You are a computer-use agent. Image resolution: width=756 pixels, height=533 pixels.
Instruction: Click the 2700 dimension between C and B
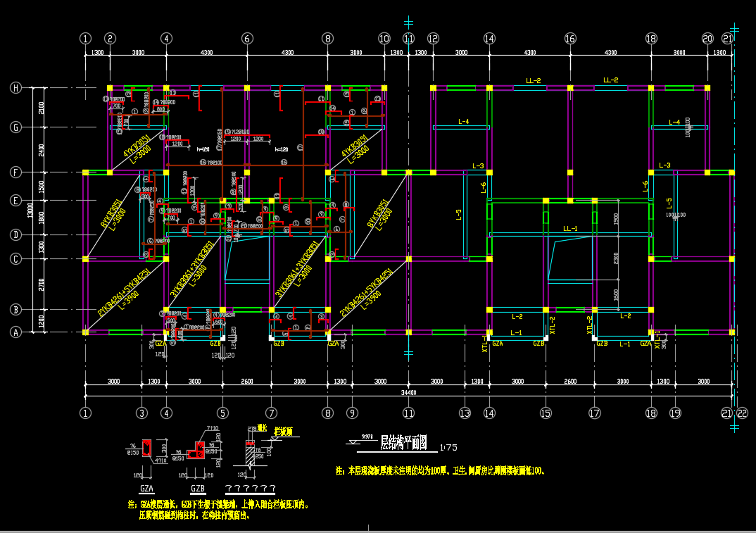pos(42,284)
